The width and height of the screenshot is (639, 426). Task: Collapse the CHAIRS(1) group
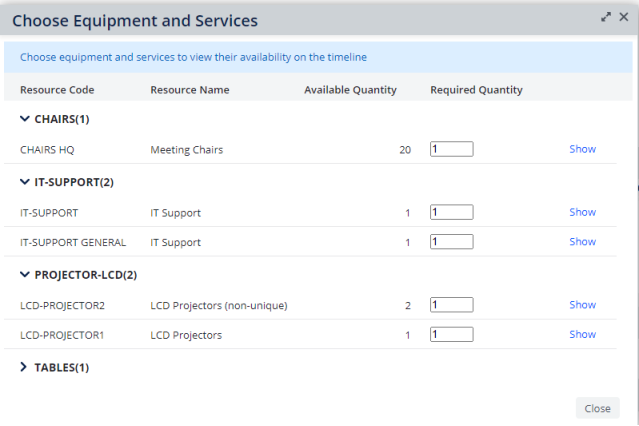[x=25, y=119]
